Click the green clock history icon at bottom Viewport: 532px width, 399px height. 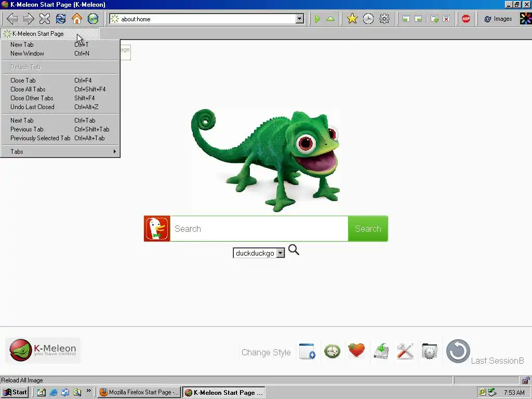(332, 351)
